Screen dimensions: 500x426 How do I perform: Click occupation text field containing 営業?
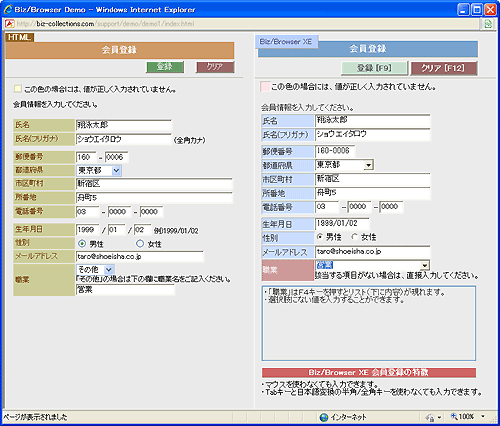[x=125, y=290]
